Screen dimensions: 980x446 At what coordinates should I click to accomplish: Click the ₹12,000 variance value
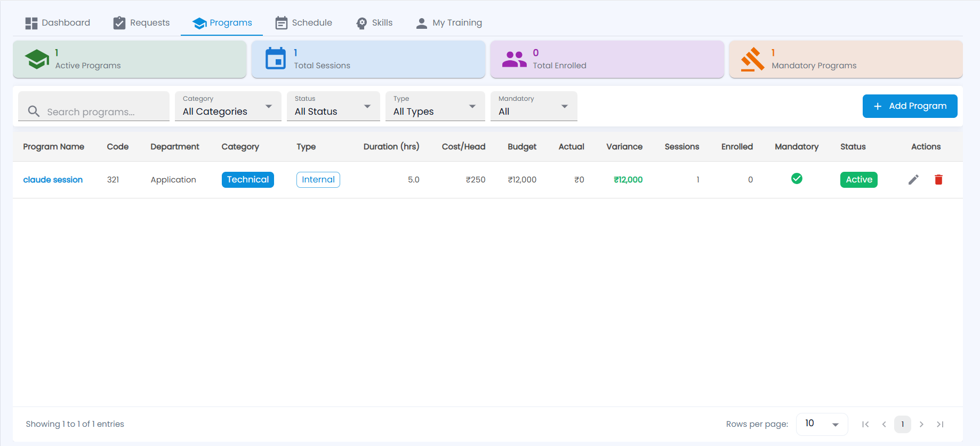point(628,180)
